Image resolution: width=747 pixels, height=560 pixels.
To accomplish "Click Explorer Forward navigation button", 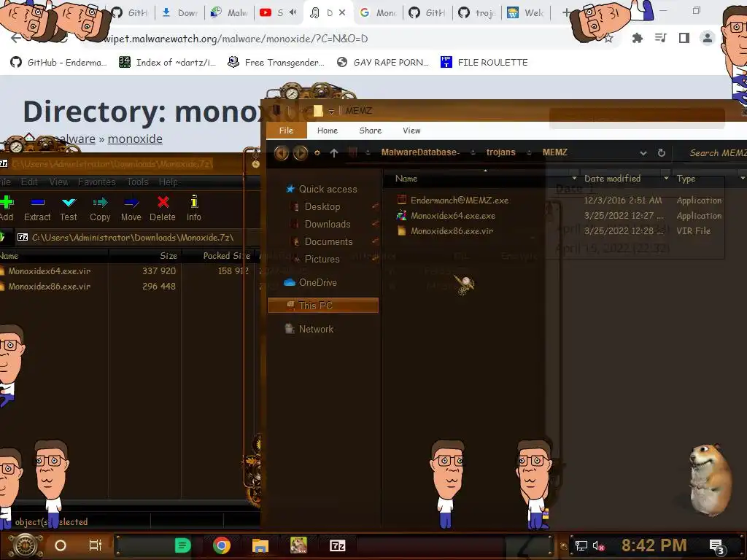I will [x=300, y=153].
